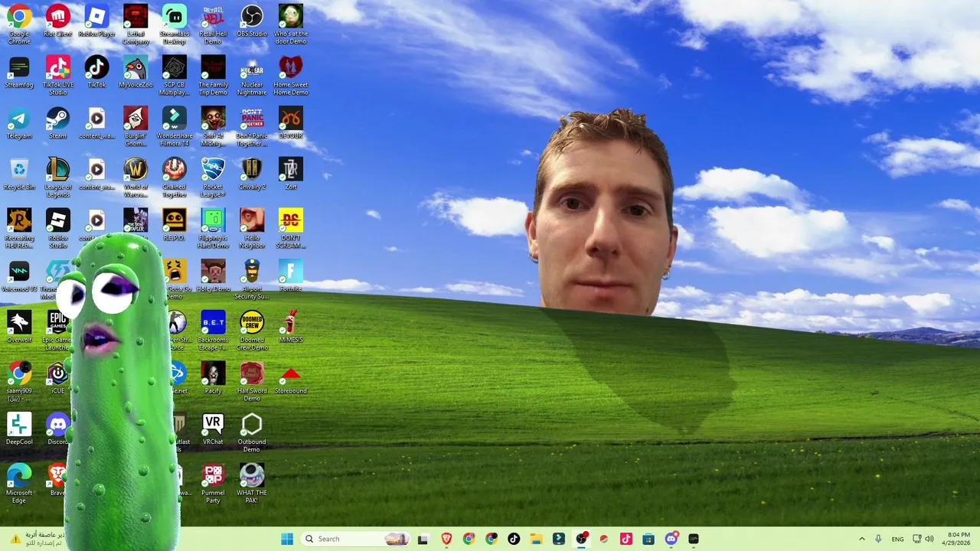
Task: Open Task View from the taskbar
Action: pos(423,539)
